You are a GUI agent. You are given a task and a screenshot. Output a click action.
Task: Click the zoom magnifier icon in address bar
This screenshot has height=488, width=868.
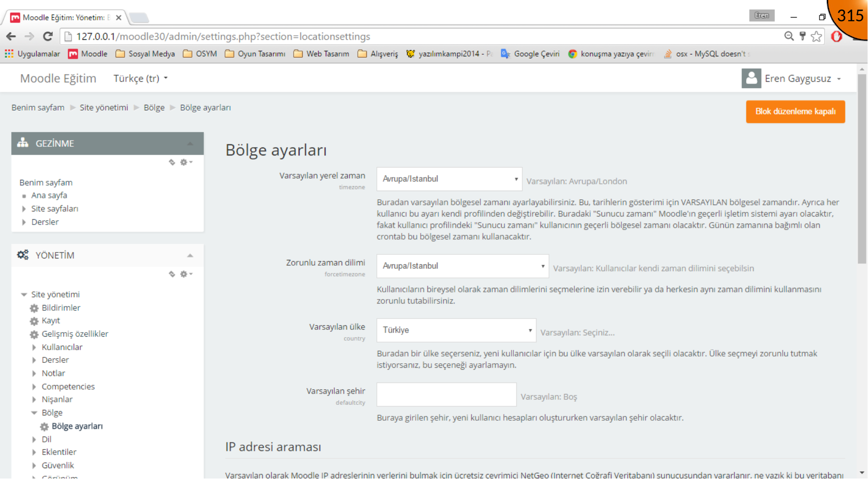pos(789,36)
